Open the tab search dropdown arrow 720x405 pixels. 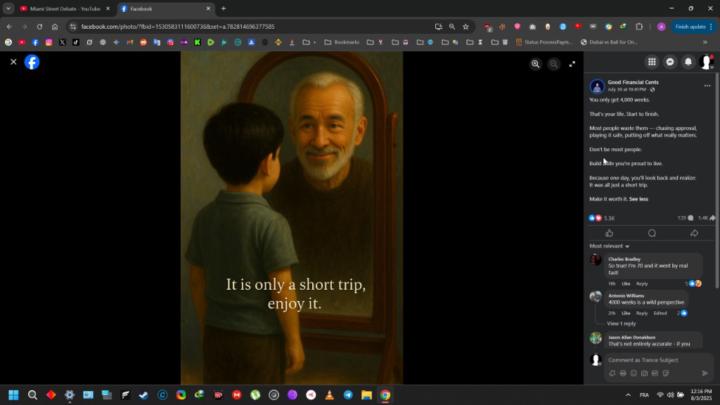pyautogui.click(x=9, y=9)
